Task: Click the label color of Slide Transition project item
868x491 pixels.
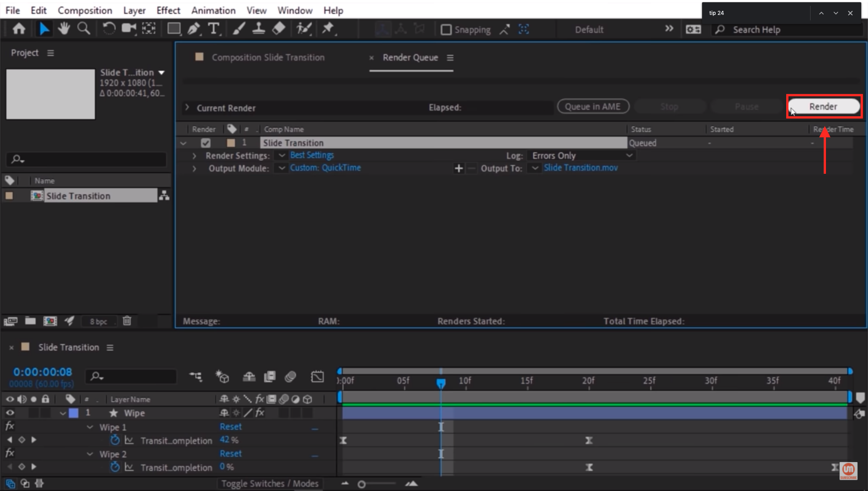Action: click(x=9, y=195)
